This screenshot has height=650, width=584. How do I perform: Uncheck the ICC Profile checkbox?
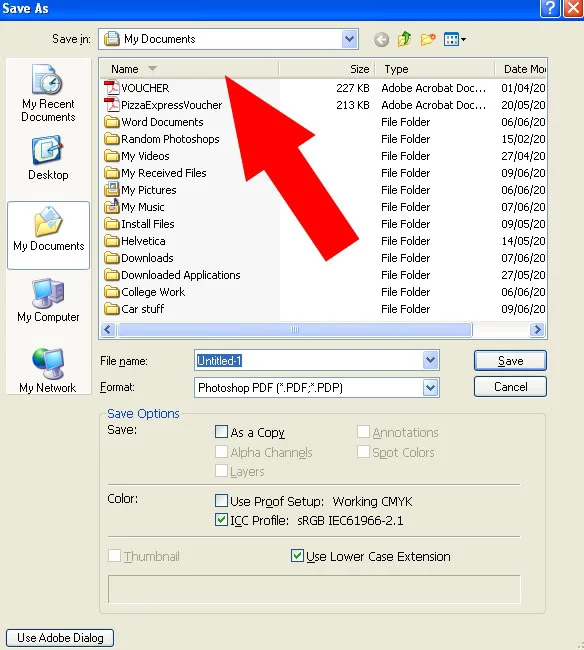(x=221, y=520)
